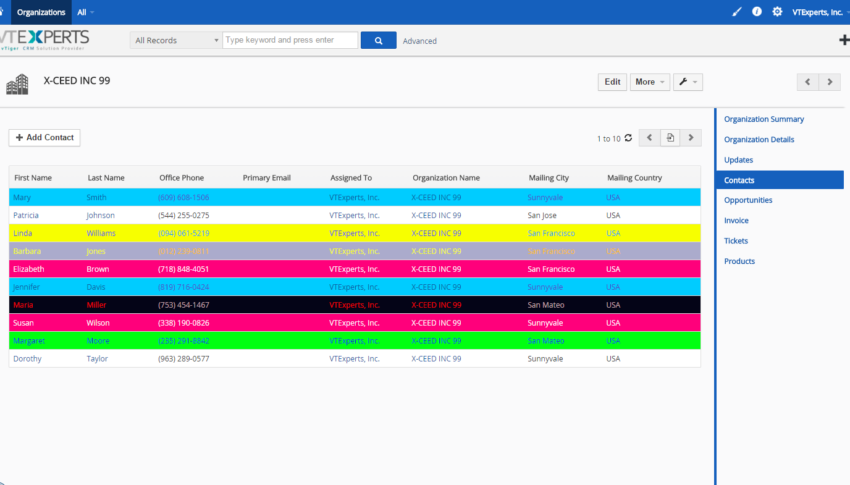Open contact Dorothy
Screen dimensions: 850x485
[27, 358]
